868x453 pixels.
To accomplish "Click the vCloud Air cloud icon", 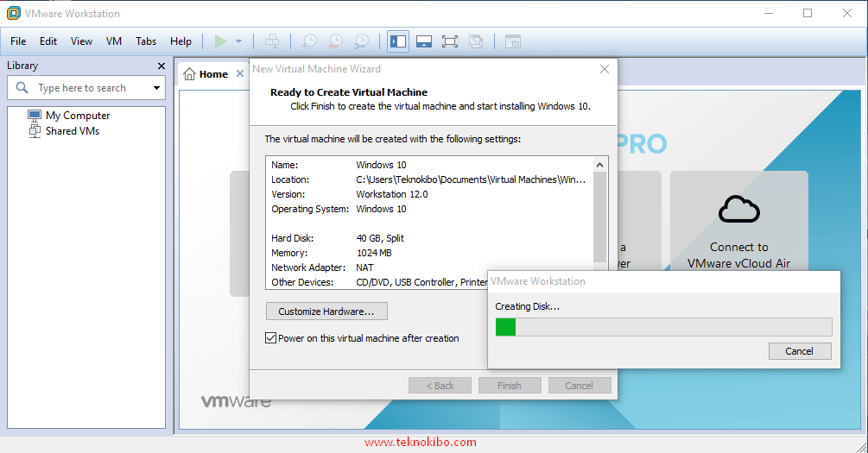I will coord(739,209).
